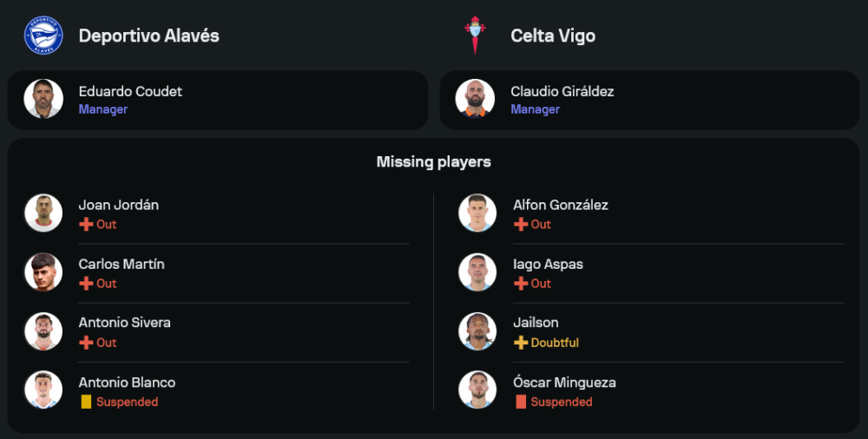
Task: Click the yellow card icon beside Antonio Blanco
Action: click(86, 402)
